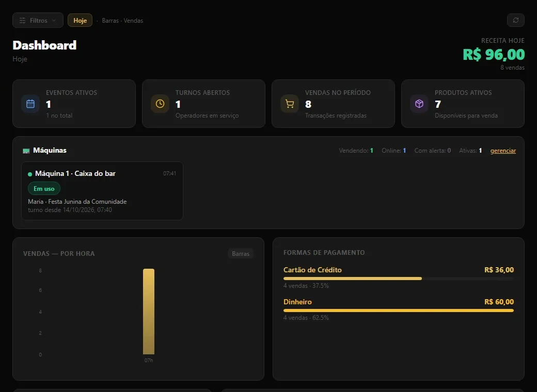537x392 pixels.
Task: Click the box icon in Produtos Ativos
Action: pos(419,104)
